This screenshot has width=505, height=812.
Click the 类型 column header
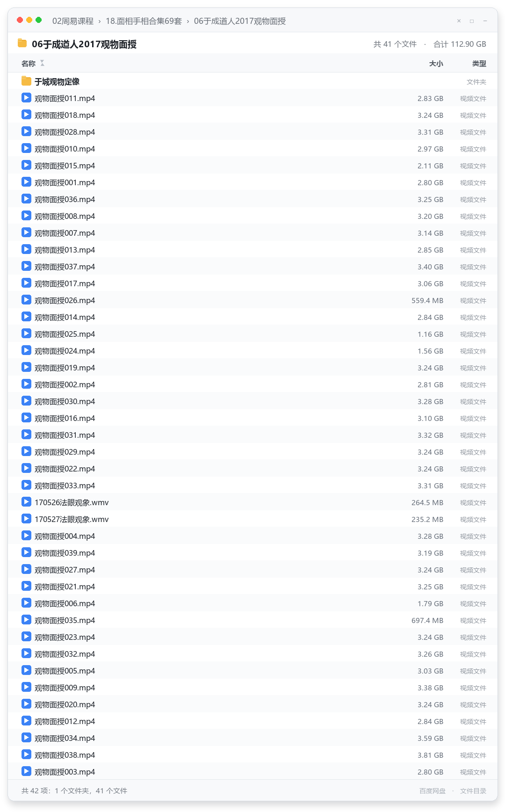tap(479, 64)
